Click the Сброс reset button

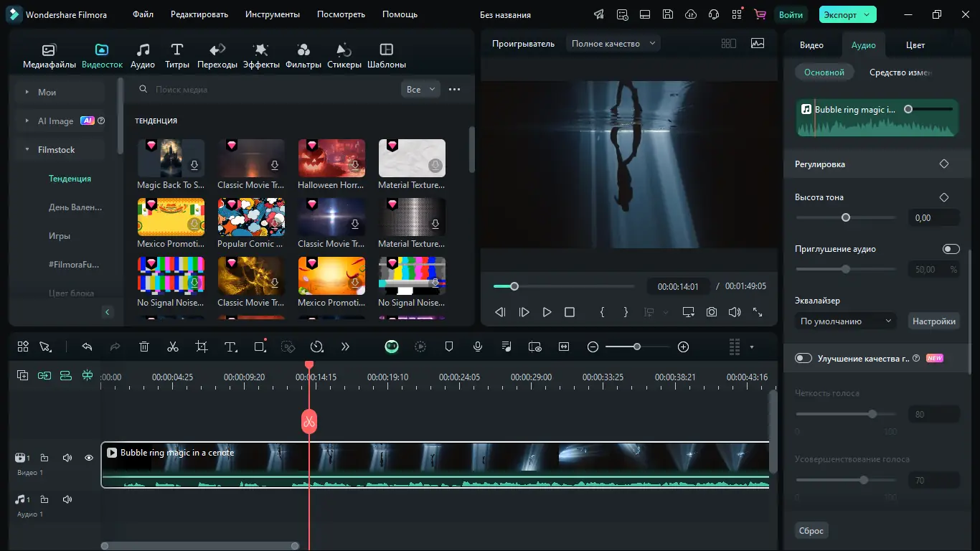point(811,531)
